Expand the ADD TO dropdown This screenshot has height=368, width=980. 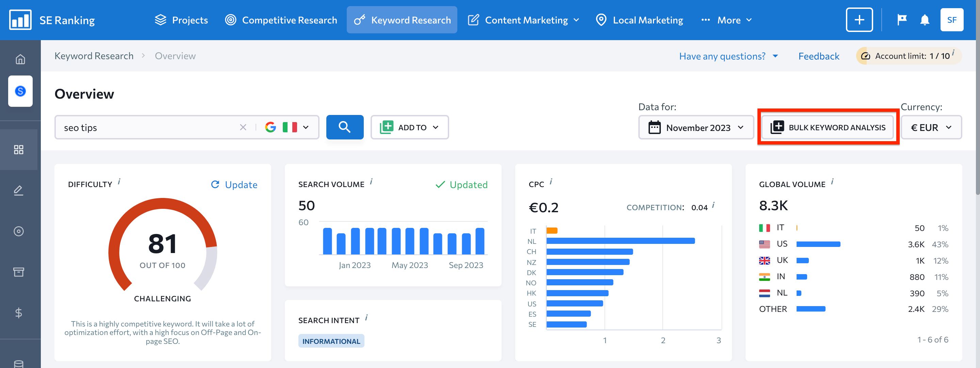tap(409, 127)
